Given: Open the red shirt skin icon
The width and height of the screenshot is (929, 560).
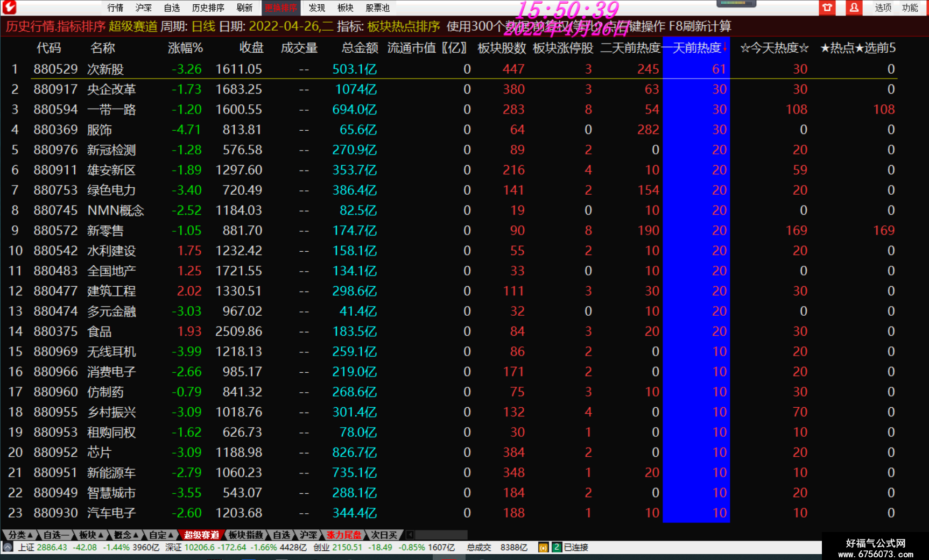Looking at the screenshot, I should click(x=827, y=8).
